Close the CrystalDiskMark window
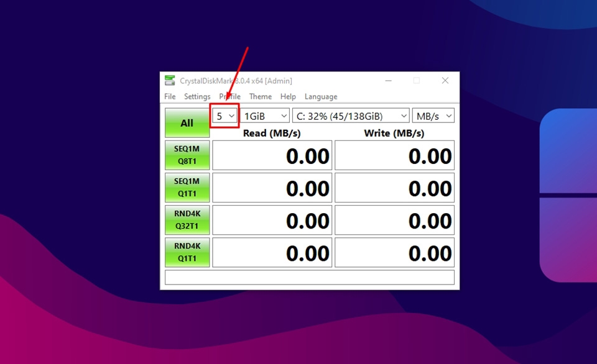597x364 pixels. coord(445,81)
